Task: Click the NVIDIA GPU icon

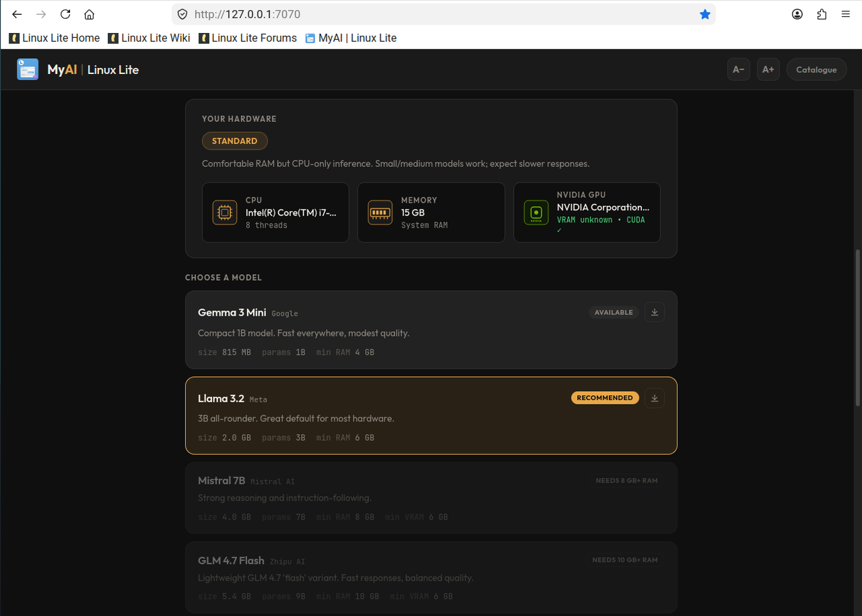Action: [537, 212]
